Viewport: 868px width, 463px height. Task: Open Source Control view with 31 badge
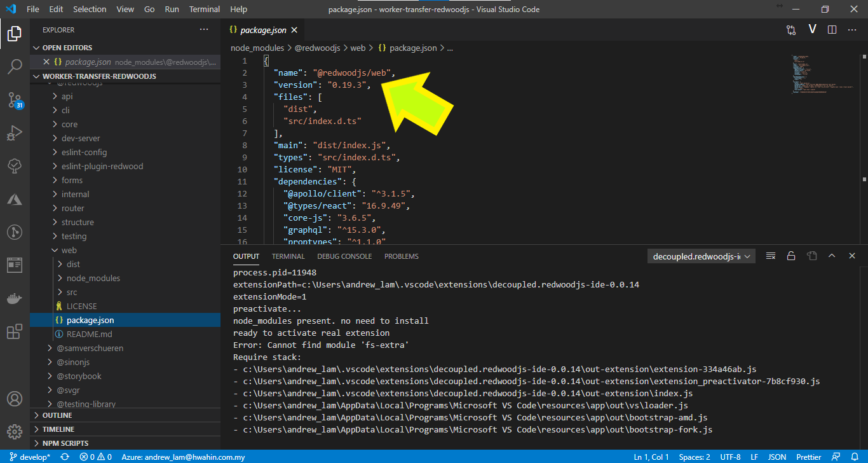coord(15,100)
